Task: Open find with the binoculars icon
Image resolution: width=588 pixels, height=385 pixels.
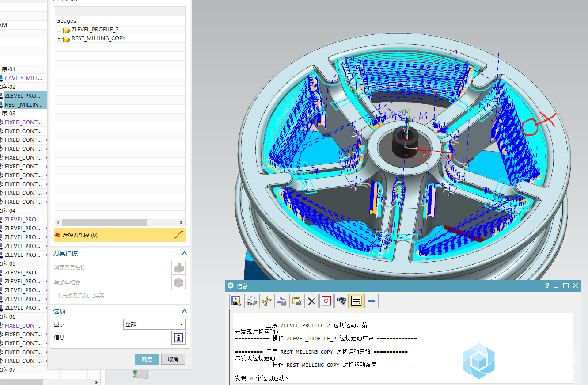Action: click(x=341, y=301)
